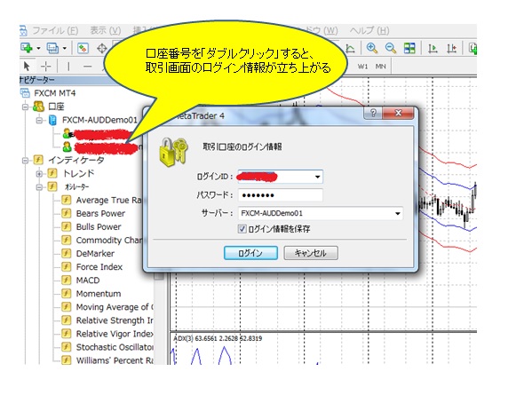Viewport: 532px width, 411px height.
Task: Select the Relative Vigor Index indicator
Action: (115, 334)
